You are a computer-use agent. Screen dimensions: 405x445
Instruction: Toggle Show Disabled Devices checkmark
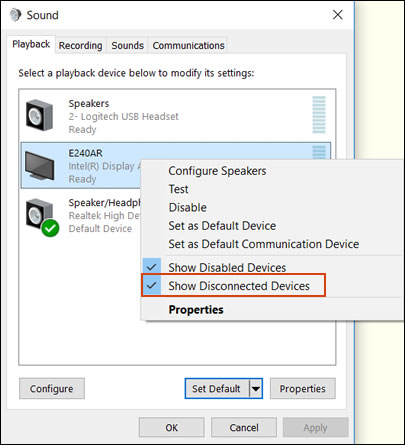[x=152, y=267]
